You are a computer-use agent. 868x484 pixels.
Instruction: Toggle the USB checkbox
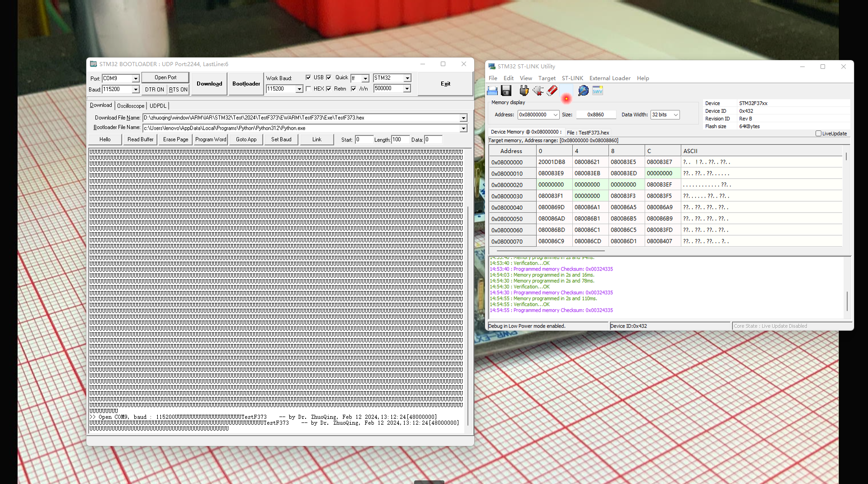(x=308, y=77)
